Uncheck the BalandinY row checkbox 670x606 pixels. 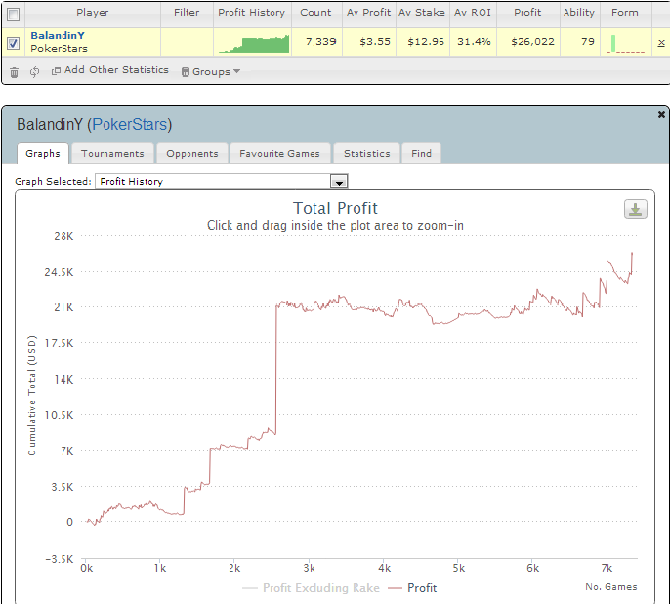[13, 43]
